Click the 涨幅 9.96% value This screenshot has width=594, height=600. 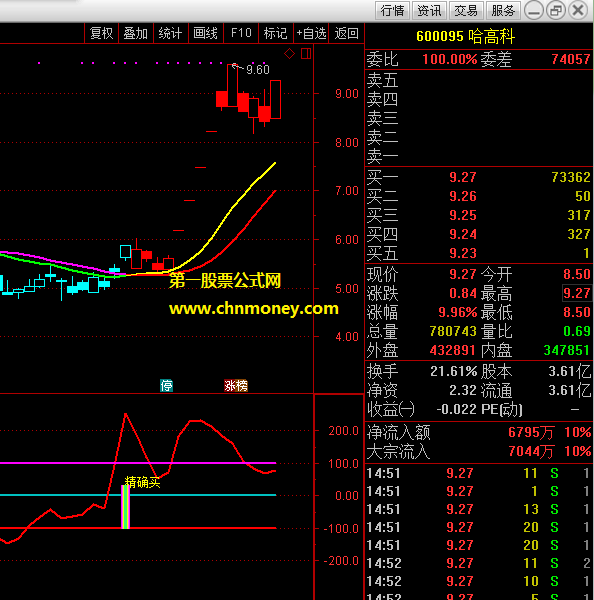[458, 312]
